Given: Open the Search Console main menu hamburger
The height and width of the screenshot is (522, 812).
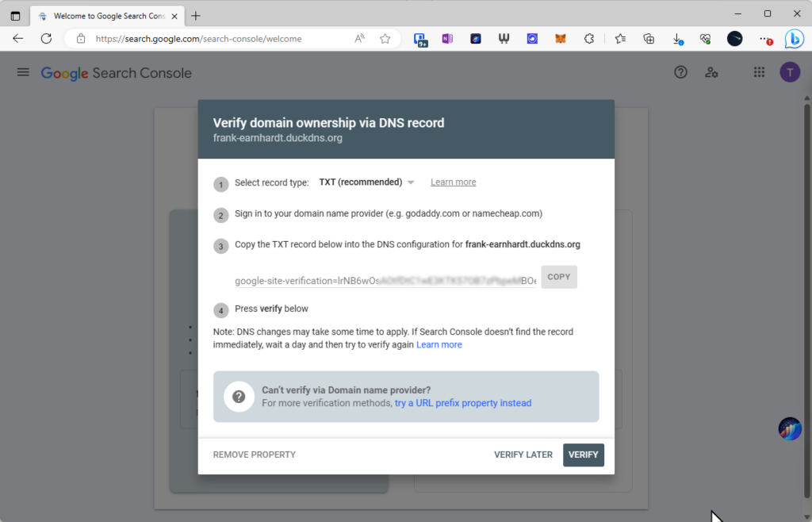Looking at the screenshot, I should click(x=23, y=72).
